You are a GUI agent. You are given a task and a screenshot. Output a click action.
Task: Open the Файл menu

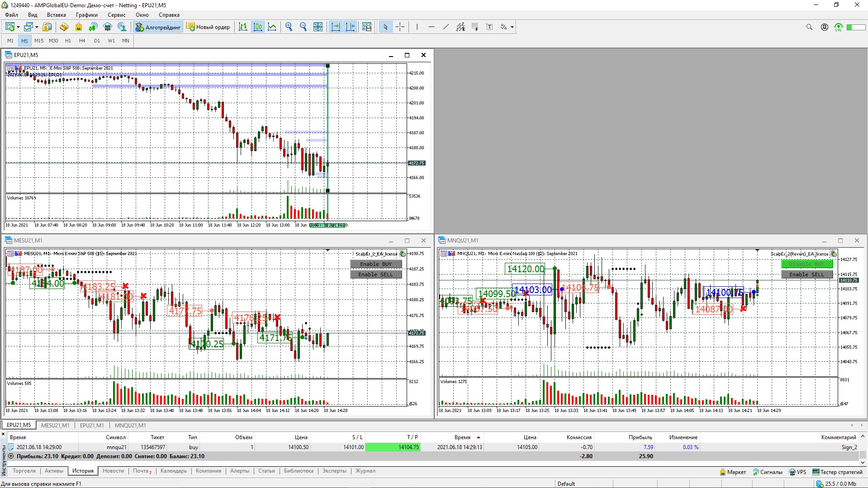[x=12, y=15]
